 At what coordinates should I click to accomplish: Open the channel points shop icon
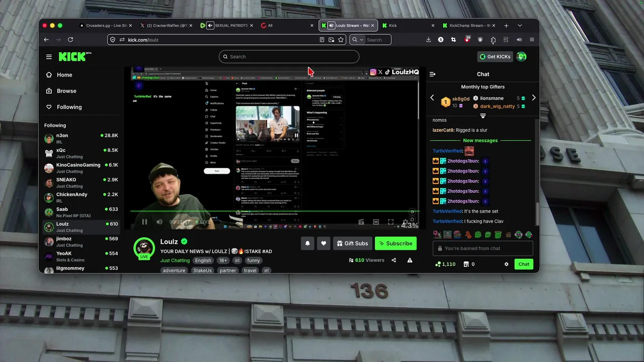(466, 264)
